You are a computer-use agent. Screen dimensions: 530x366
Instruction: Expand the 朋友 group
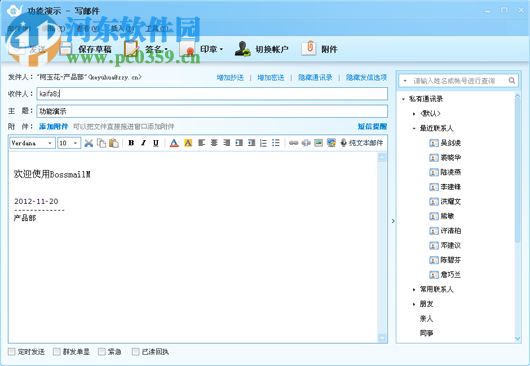414,304
